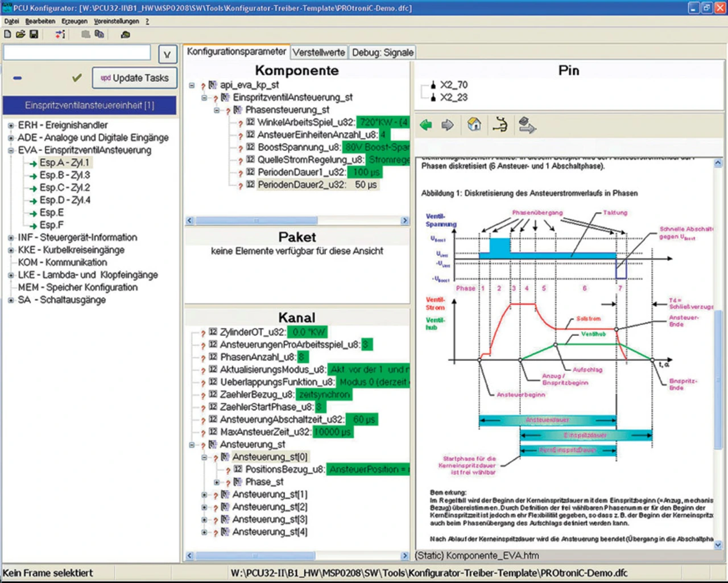Open the V dropdown next to search field
728x583 pixels.
click(167, 55)
